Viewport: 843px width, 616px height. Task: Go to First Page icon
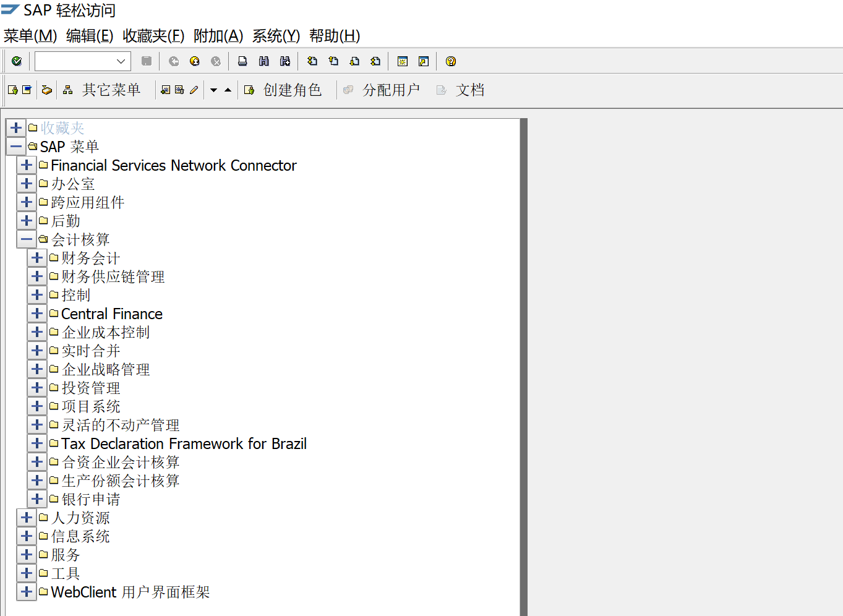click(x=312, y=61)
